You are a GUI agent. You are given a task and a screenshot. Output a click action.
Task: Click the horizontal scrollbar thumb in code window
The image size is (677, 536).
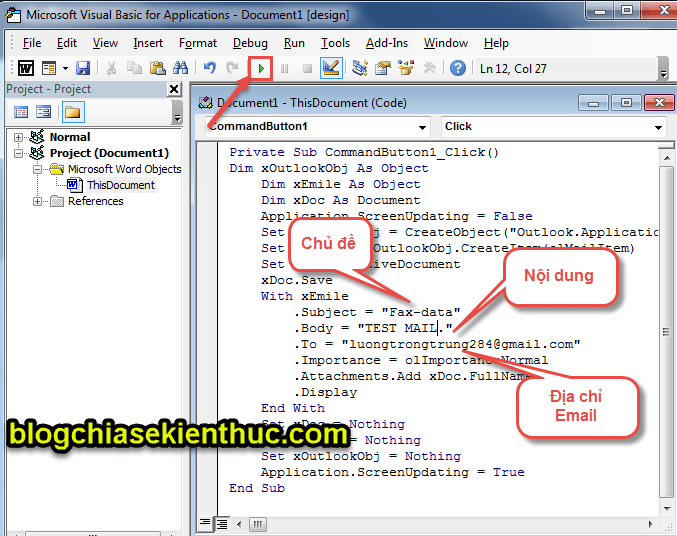point(257,524)
